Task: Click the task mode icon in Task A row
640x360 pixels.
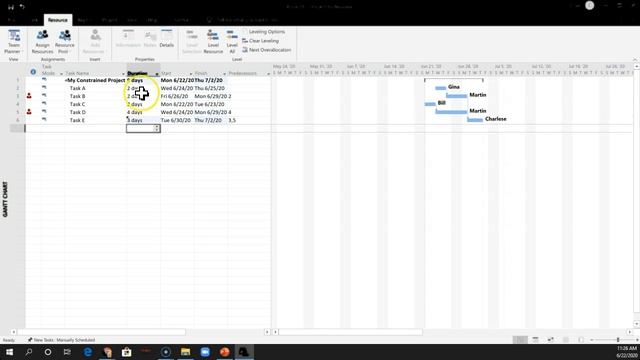Action: [x=44, y=88]
